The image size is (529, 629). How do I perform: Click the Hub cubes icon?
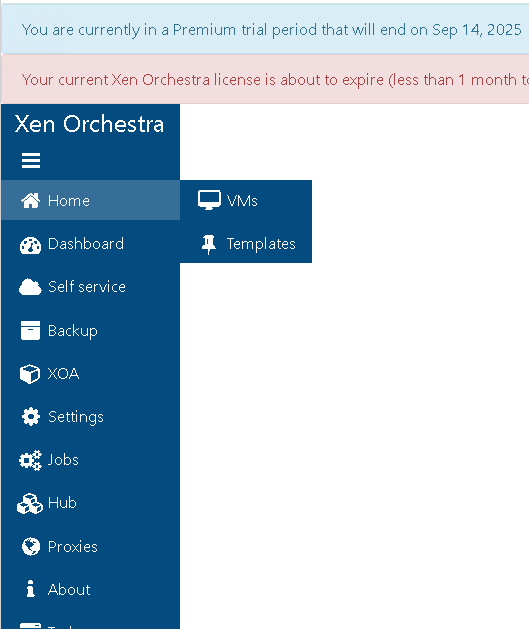[x=30, y=503]
